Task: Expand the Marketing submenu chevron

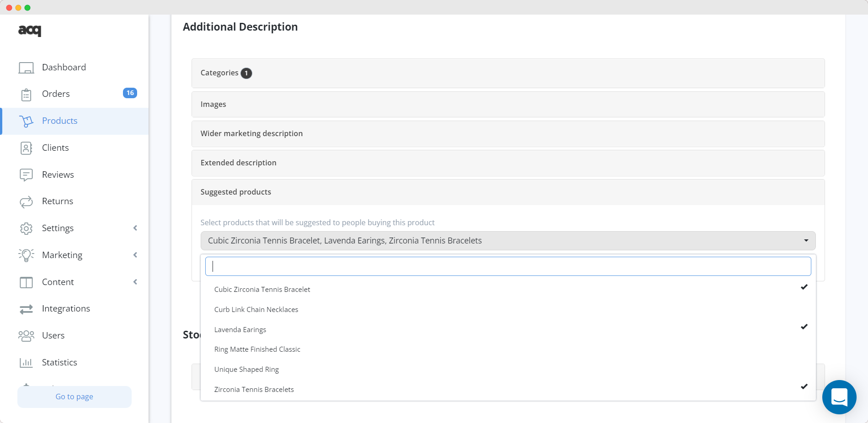Action: [135, 255]
